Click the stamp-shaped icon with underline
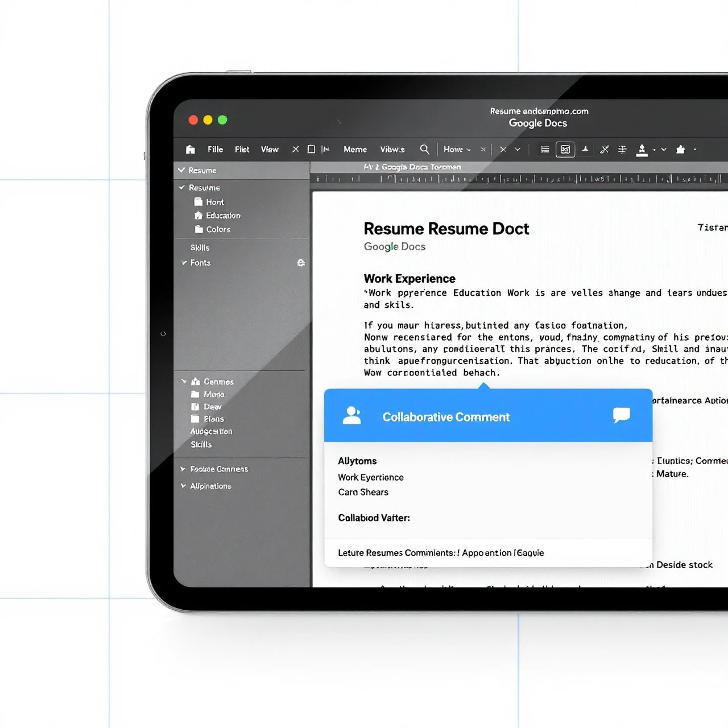The height and width of the screenshot is (728, 728). tap(642, 150)
